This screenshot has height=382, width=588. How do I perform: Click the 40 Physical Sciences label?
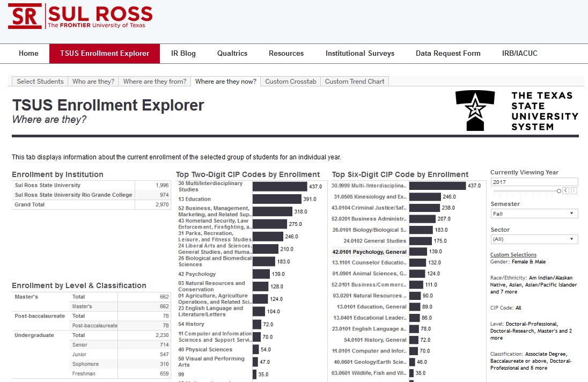click(x=205, y=349)
